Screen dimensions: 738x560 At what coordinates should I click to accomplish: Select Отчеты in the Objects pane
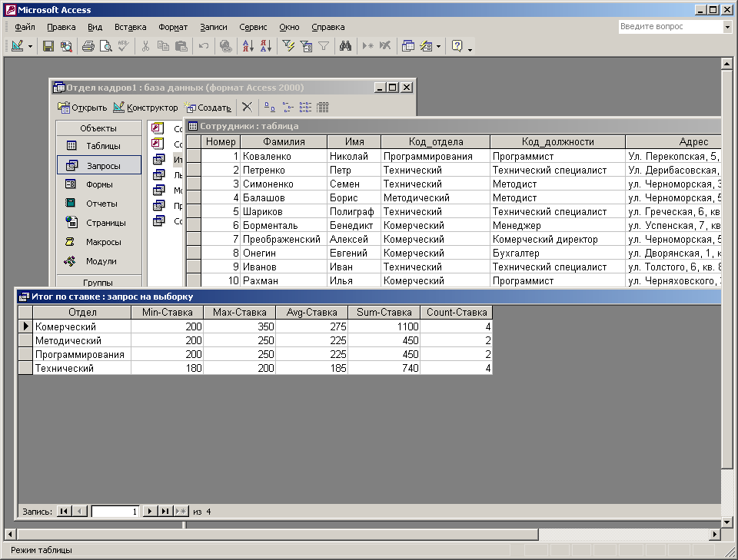click(x=99, y=204)
